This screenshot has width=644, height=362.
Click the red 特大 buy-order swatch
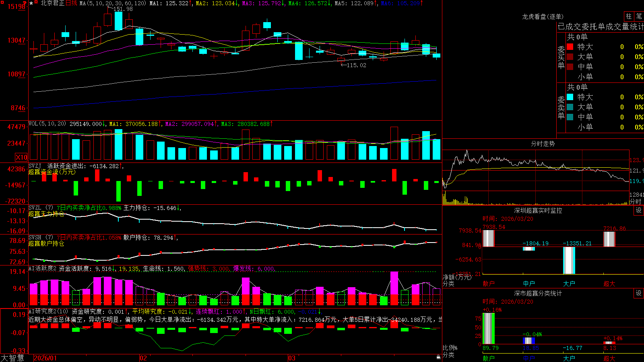tap(570, 47)
